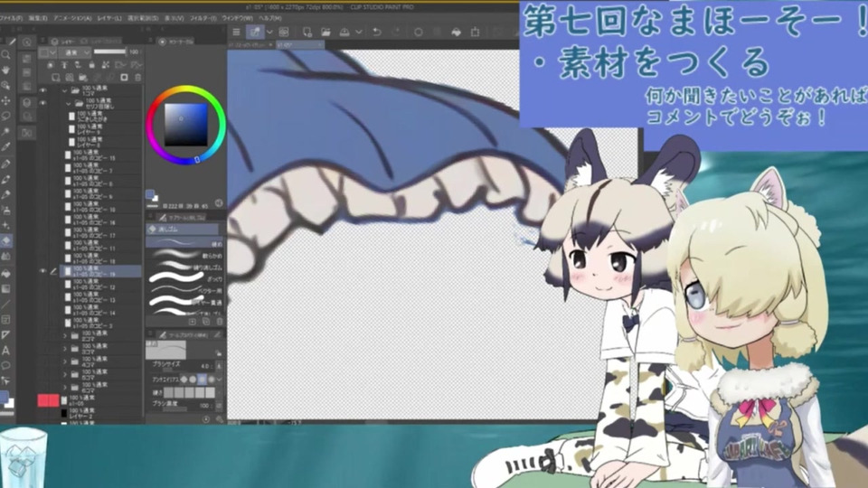Screen dimensions: 868x488
Task: Select the second anti-aliasing option
Action: [x=193, y=379]
